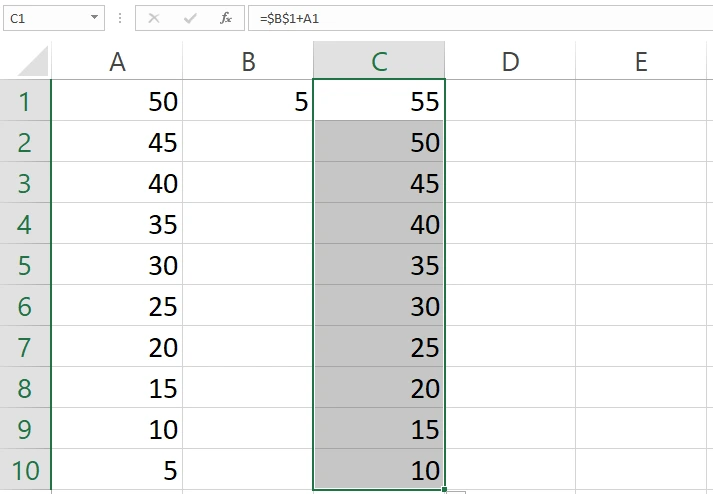Select column D header
The width and height of the screenshot is (713, 494).
coord(510,61)
